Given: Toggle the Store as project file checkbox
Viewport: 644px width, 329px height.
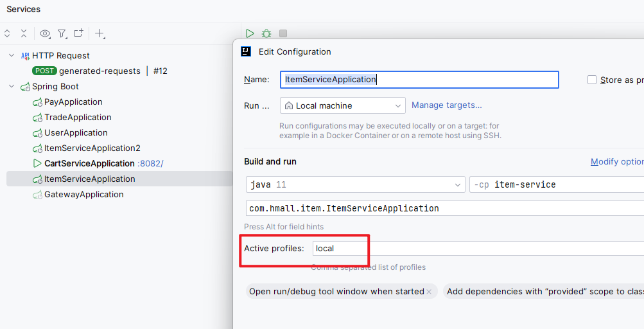Looking at the screenshot, I should 592,80.
